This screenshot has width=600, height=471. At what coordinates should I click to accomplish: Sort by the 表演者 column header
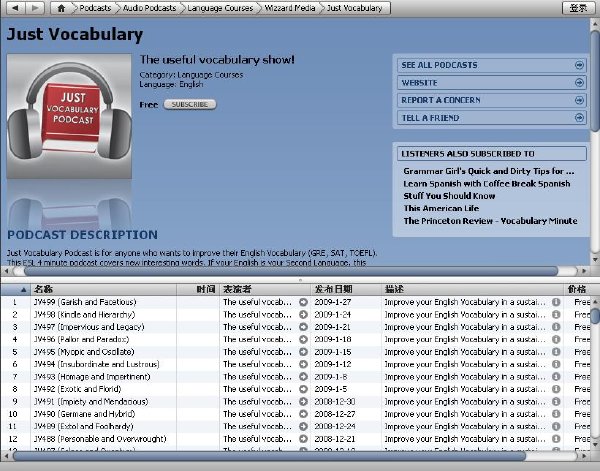pos(265,289)
